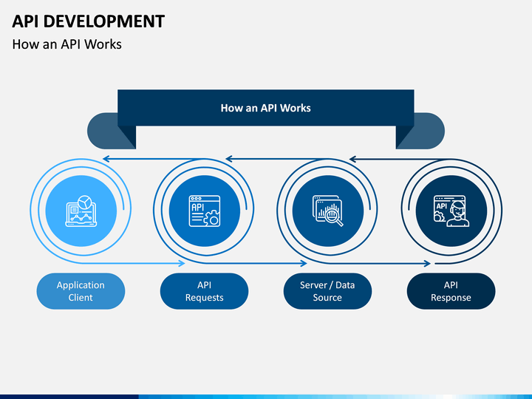Select the API Response label pill
The height and width of the screenshot is (399, 532).
tap(451, 291)
